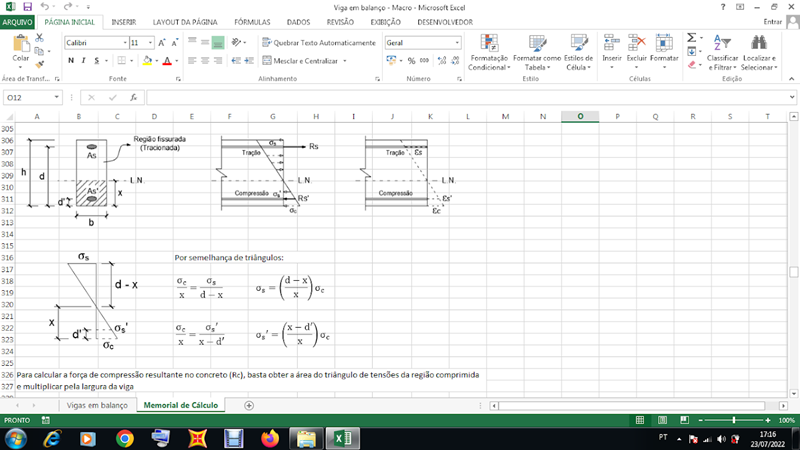Decrease decimal places icon

[455, 61]
